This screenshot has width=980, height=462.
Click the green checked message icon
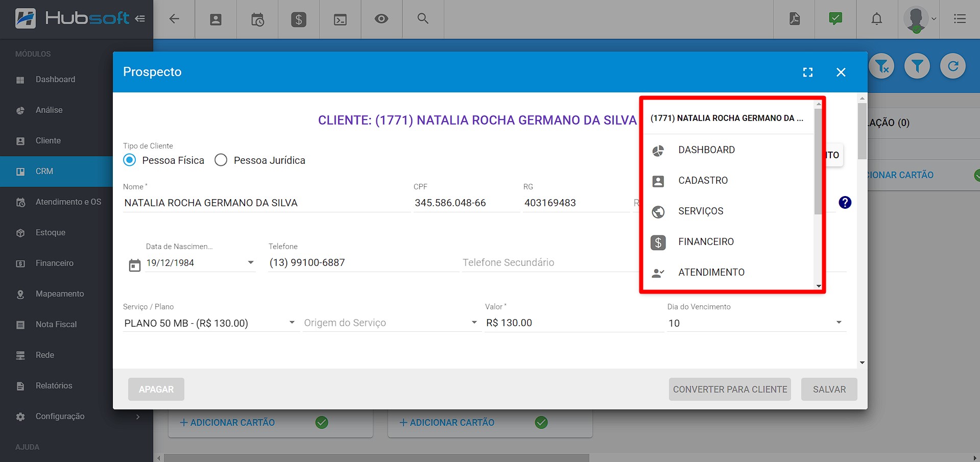pyautogui.click(x=835, y=19)
